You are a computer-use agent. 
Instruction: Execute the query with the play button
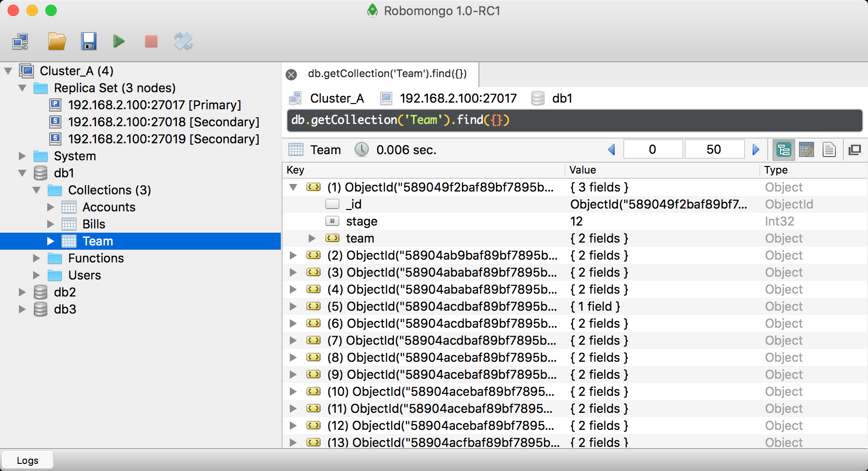(119, 41)
